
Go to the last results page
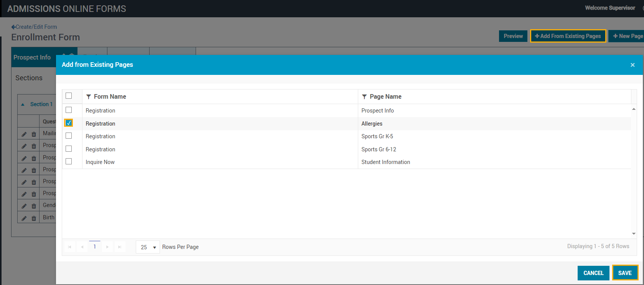coord(120,247)
